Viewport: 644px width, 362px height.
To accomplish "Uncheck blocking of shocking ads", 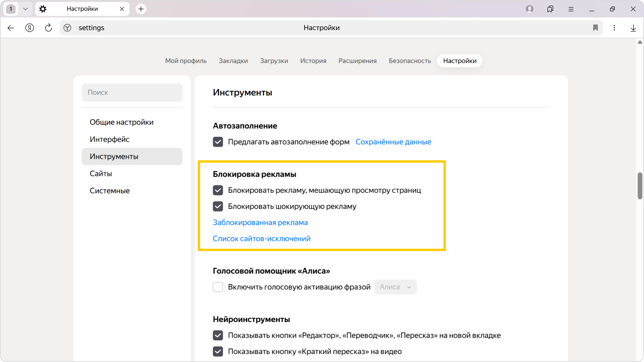I will point(218,206).
